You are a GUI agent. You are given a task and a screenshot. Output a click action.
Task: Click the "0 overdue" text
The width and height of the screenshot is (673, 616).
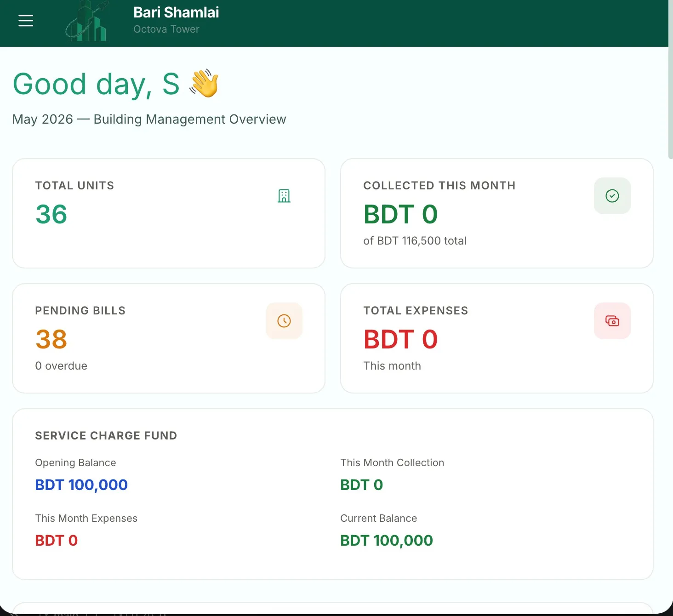61,366
